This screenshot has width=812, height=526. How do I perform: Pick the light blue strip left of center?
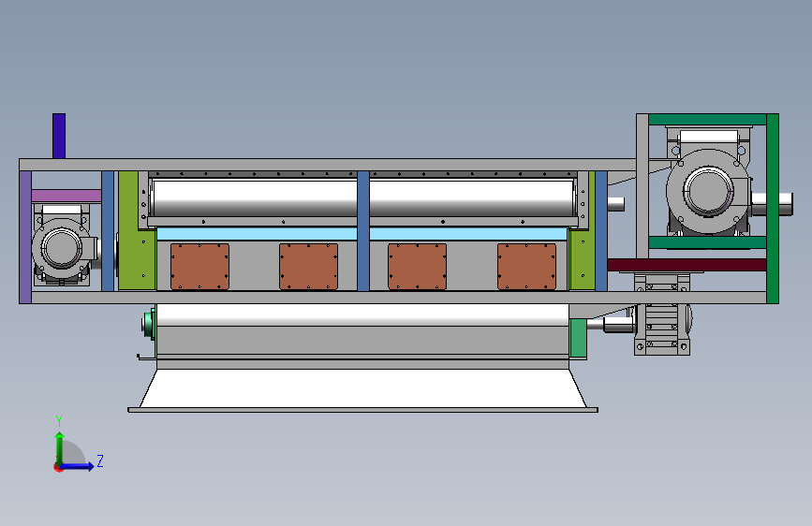click(257, 234)
